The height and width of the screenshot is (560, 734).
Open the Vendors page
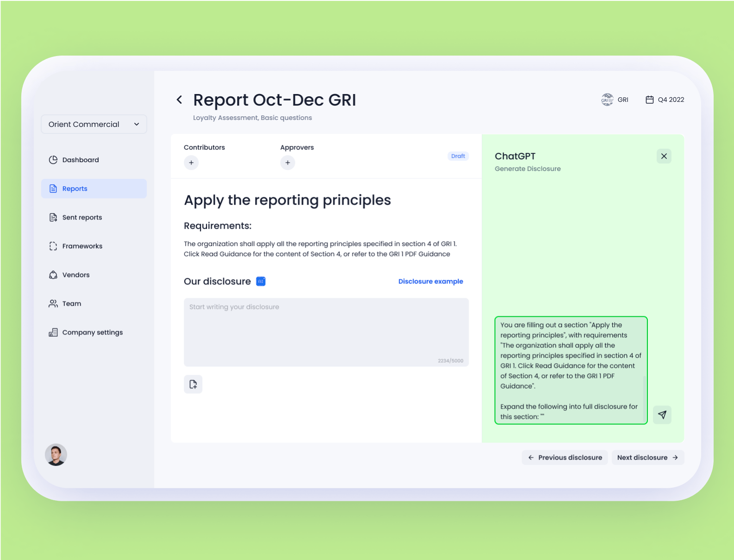point(94,275)
